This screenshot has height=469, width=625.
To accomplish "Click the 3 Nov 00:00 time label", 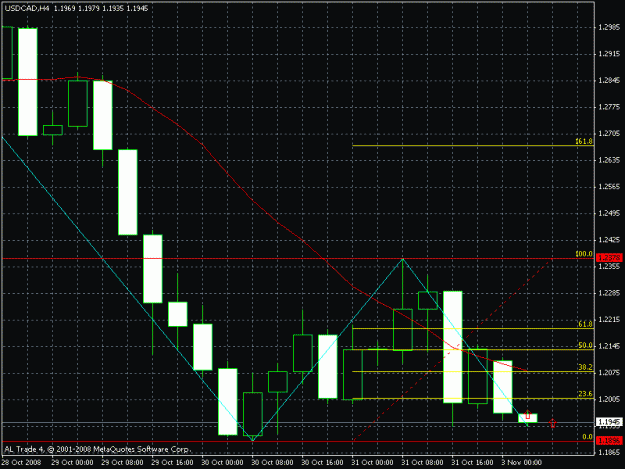I will (522, 463).
